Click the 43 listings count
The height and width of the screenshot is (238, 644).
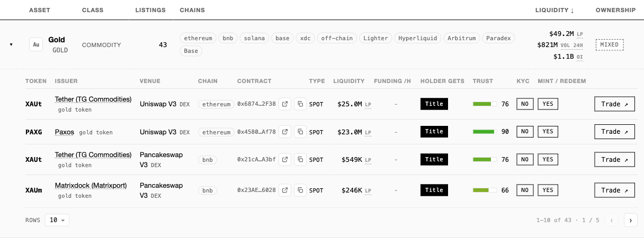point(163,45)
